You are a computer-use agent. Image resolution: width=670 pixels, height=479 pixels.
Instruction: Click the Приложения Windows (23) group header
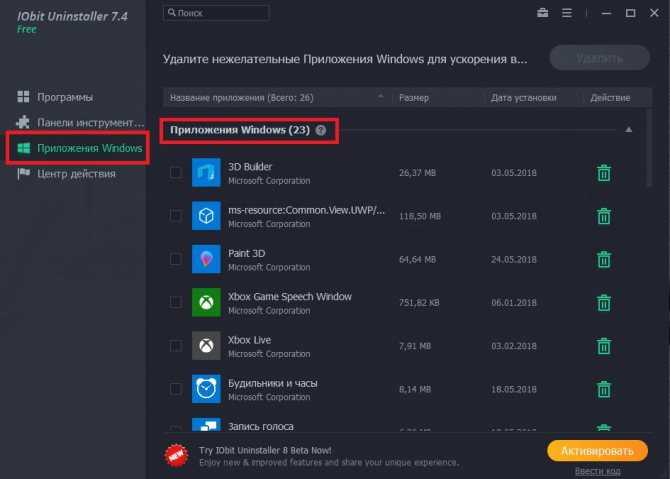point(240,130)
